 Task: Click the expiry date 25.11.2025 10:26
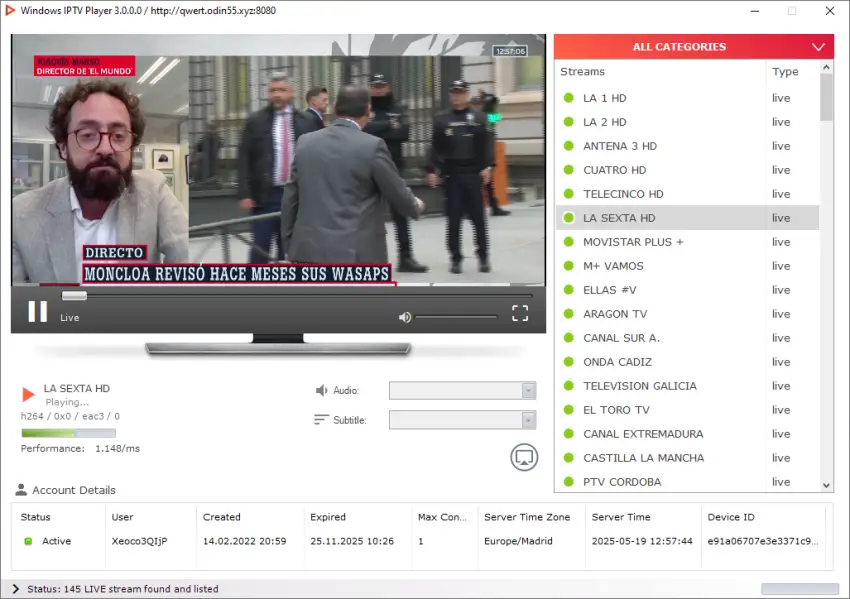(x=352, y=541)
